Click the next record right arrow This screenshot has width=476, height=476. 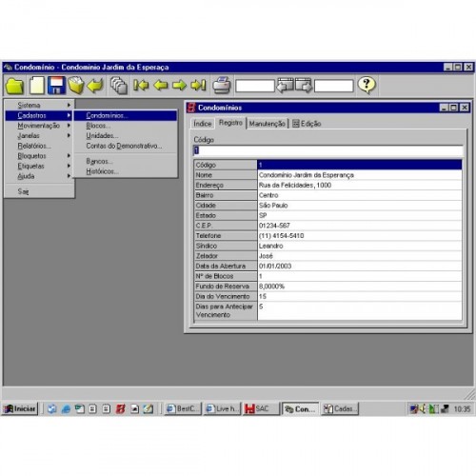pyautogui.click(x=179, y=86)
